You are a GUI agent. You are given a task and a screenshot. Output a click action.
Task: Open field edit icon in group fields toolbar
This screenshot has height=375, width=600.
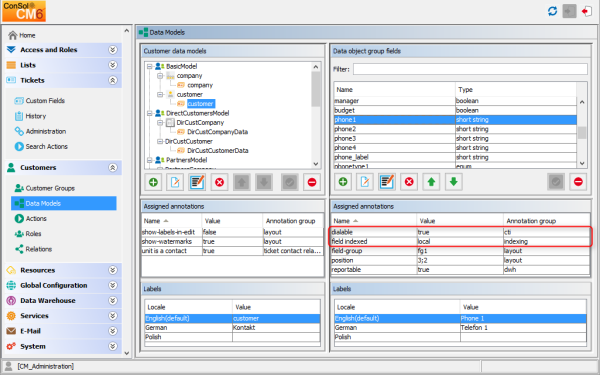pyautogui.click(x=365, y=181)
